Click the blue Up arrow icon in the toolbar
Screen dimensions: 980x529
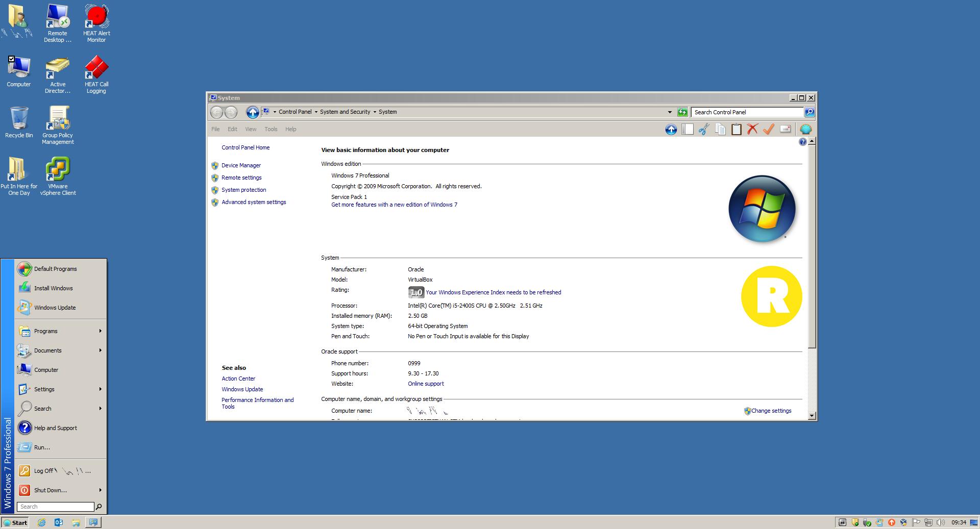[x=671, y=130]
